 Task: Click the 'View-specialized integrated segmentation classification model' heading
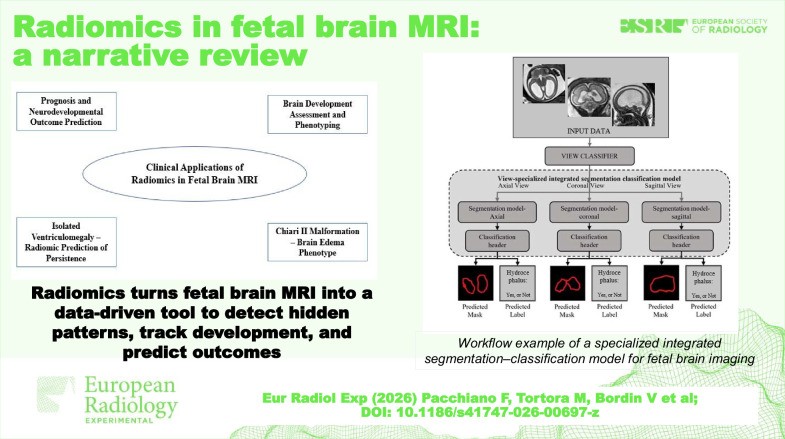coord(589,178)
